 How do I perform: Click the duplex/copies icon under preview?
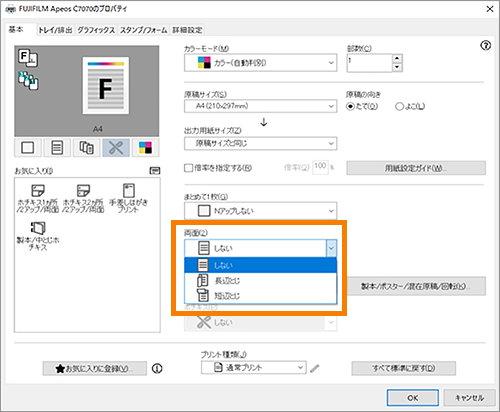(86, 147)
